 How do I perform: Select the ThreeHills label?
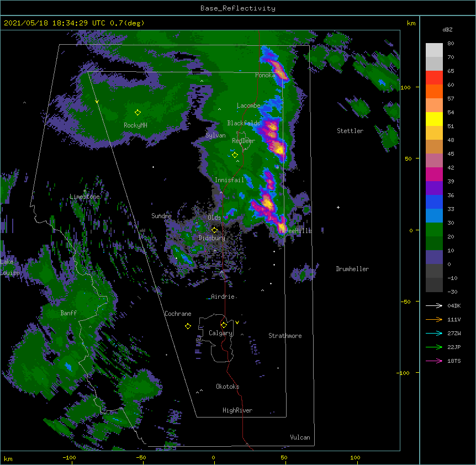[x=295, y=231]
